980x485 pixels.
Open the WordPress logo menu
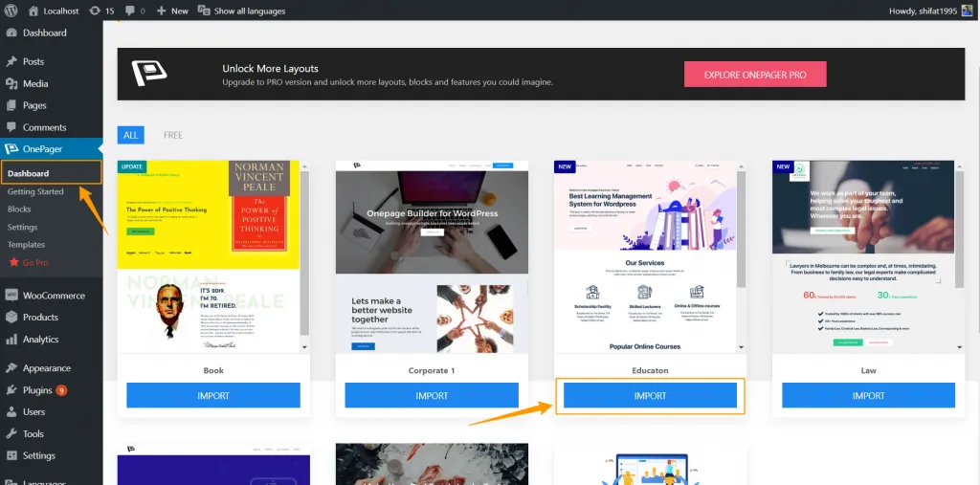[11, 11]
